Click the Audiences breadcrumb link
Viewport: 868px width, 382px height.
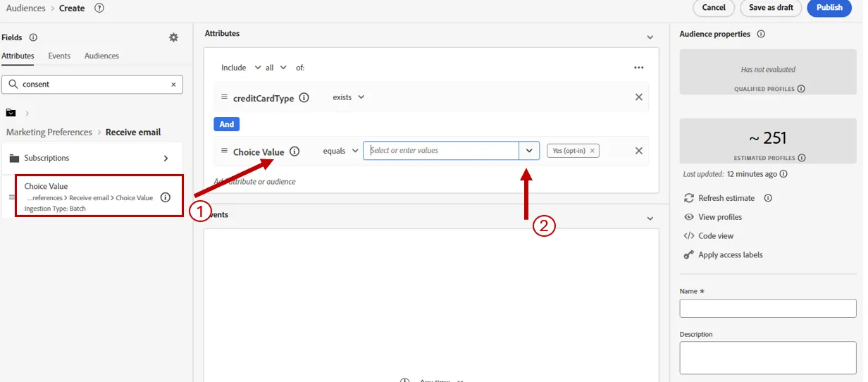pyautogui.click(x=25, y=8)
